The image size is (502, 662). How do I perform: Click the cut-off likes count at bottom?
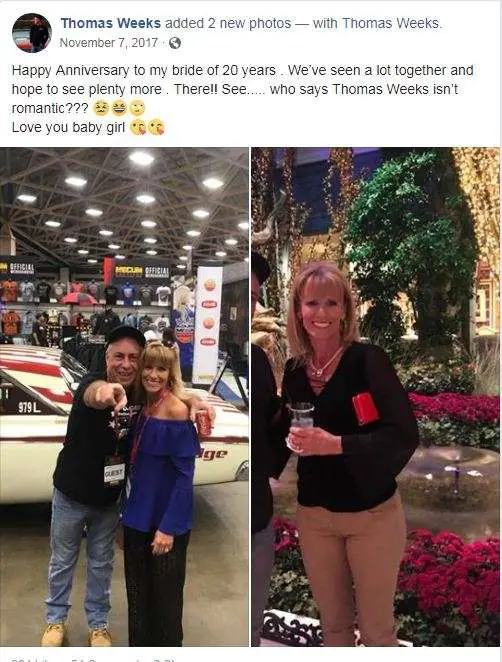[30, 660]
